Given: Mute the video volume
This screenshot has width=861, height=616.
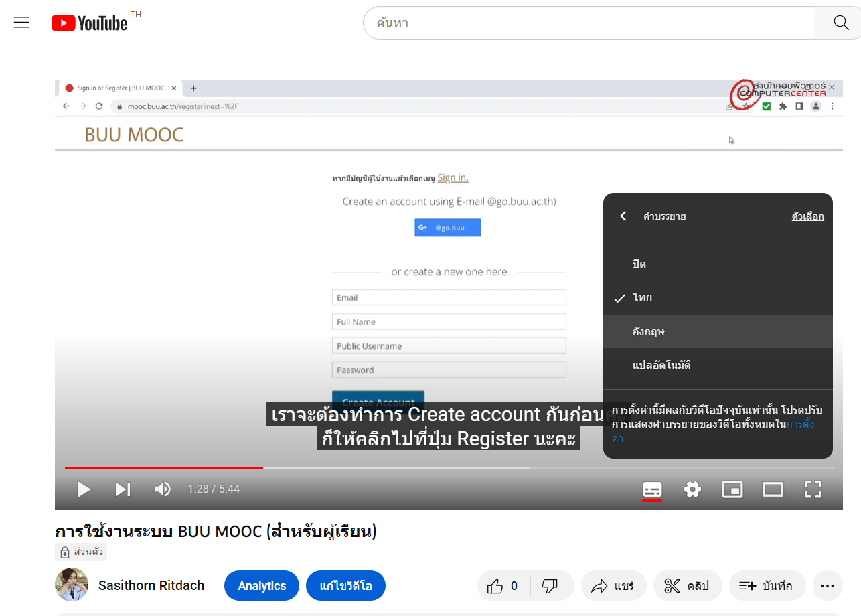Looking at the screenshot, I should pos(162,489).
